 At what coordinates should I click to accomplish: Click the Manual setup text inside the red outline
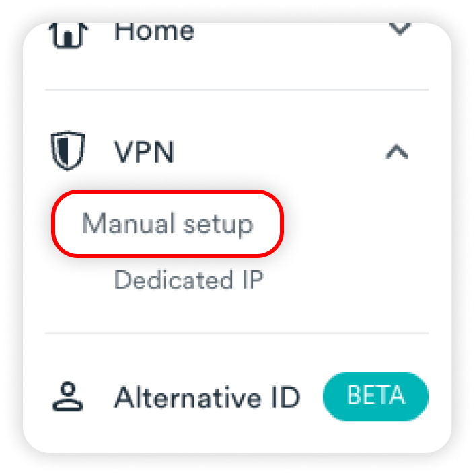point(168,225)
